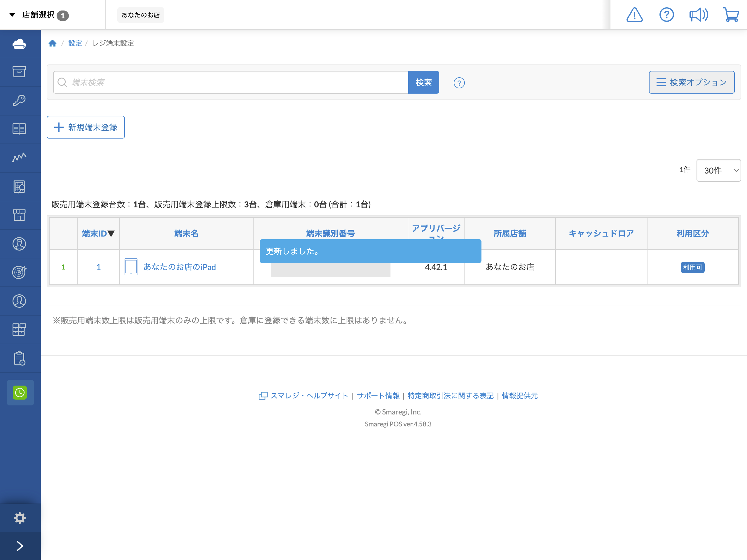Click the sidebar expand arrow at bottom
The image size is (747, 560).
(20, 546)
